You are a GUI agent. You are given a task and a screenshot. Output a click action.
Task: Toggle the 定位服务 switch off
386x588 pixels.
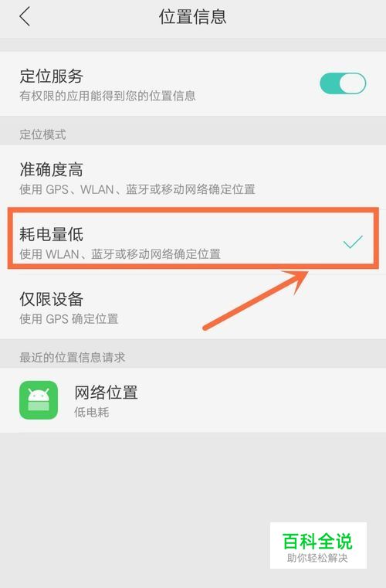343,83
